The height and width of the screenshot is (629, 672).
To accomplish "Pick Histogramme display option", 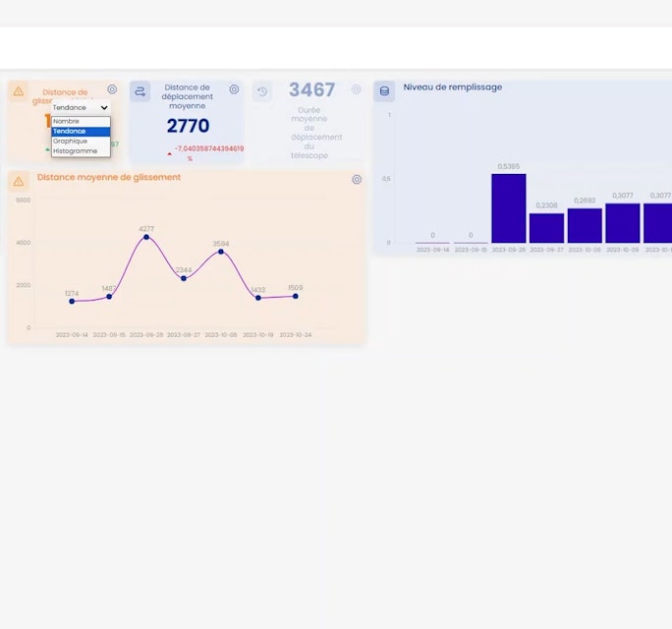I will (81, 151).
